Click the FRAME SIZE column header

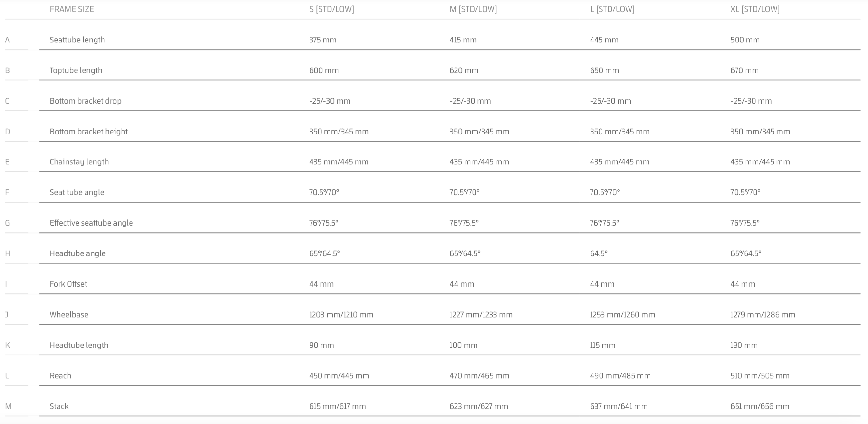coord(72,9)
